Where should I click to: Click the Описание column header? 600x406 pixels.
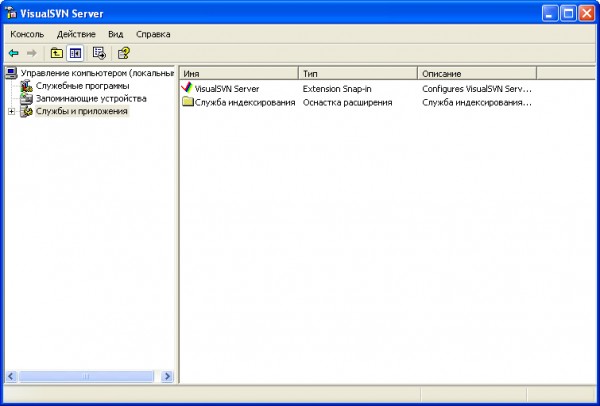(x=476, y=74)
